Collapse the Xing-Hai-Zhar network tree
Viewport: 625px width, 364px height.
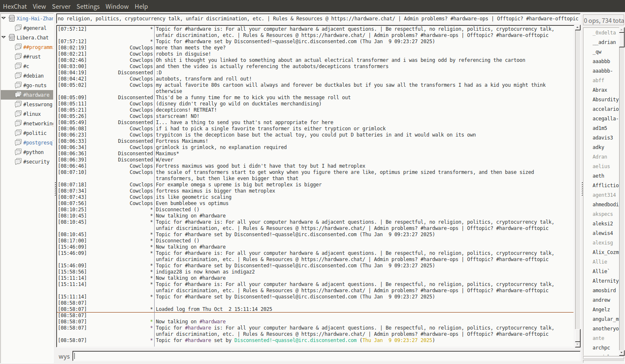(4, 18)
